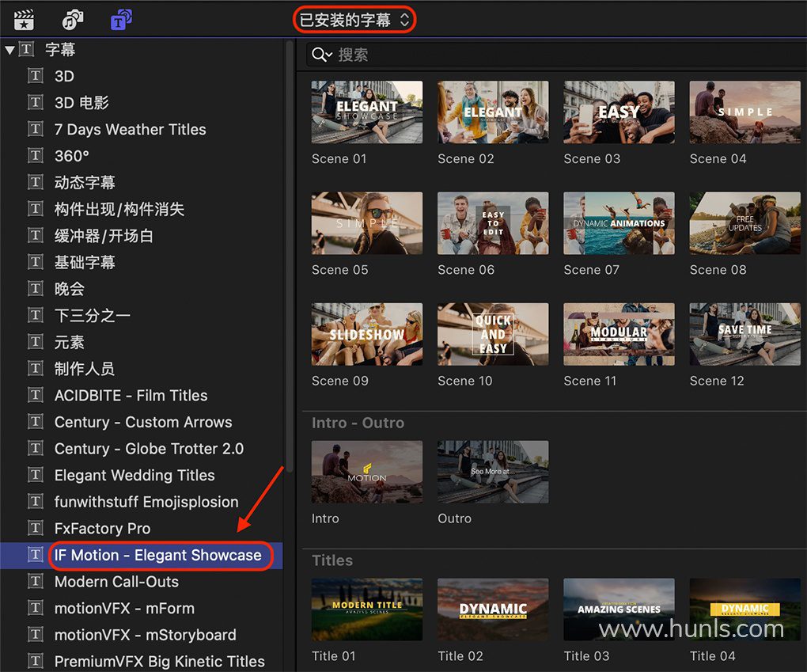Collapse the 字幕 category disclosure triangle
The height and width of the screenshot is (672, 807).
point(9,50)
